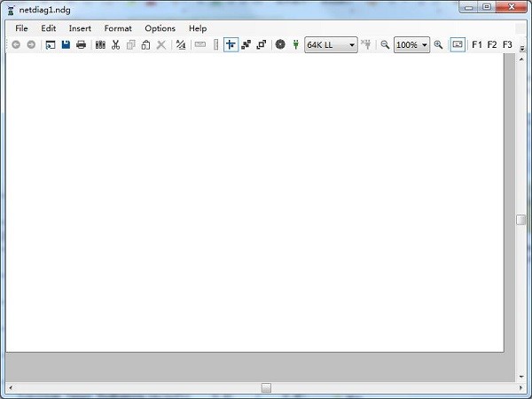This screenshot has height=399, width=532.
Task: Click the F1 toolbar button
Action: [477, 44]
